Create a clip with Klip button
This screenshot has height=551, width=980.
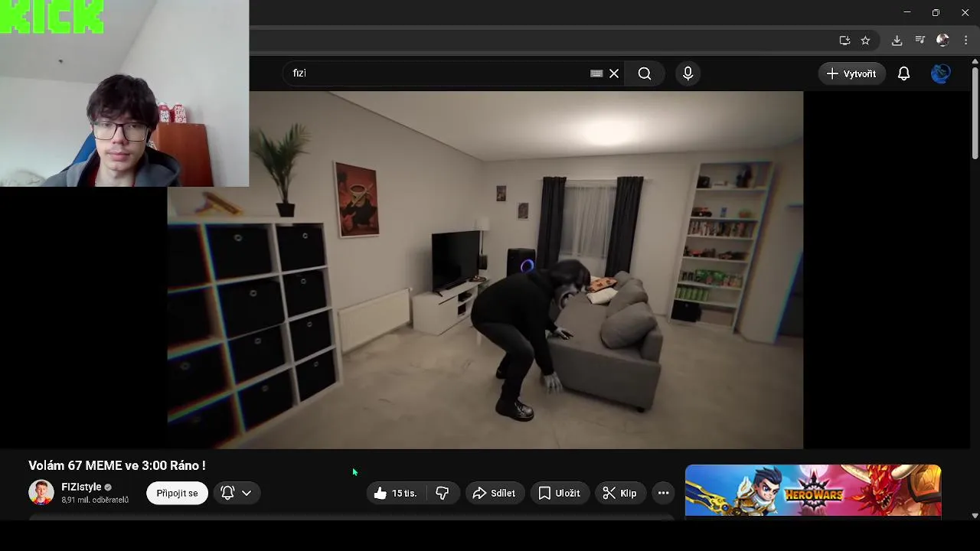619,493
